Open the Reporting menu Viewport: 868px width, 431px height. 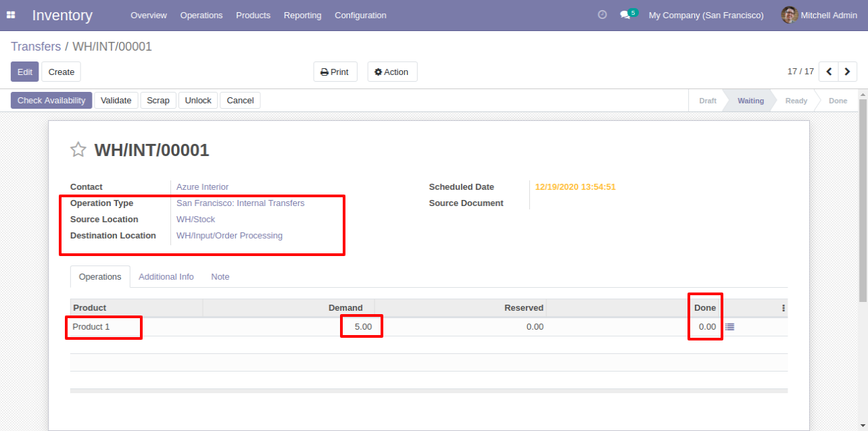(302, 15)
